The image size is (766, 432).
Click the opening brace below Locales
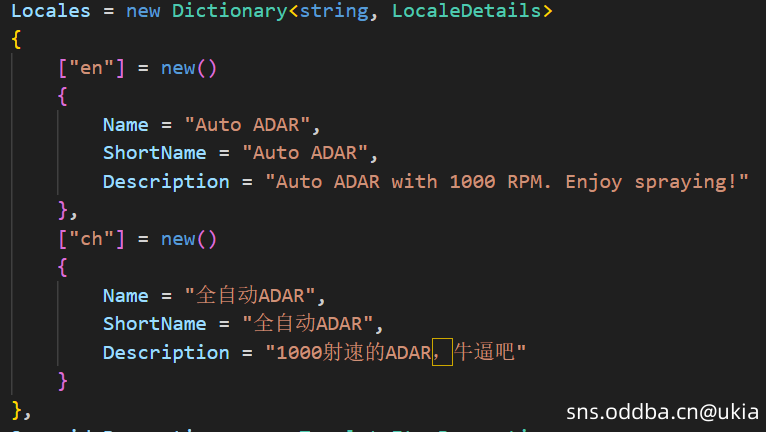(16, 40)
